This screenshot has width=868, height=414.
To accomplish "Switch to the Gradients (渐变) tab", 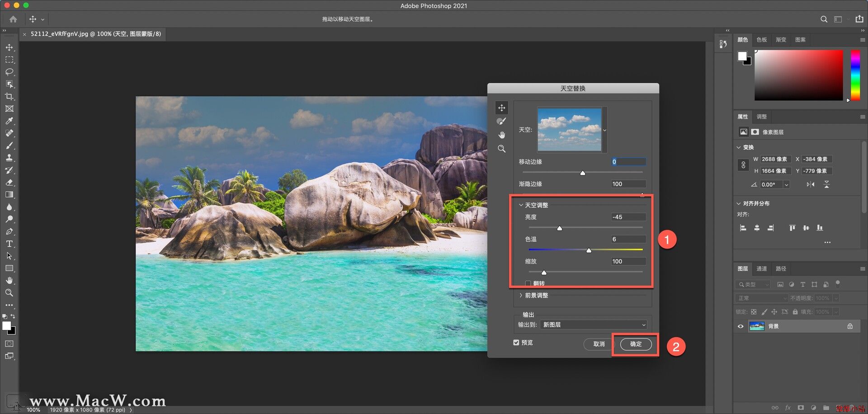I will point(781,40).
